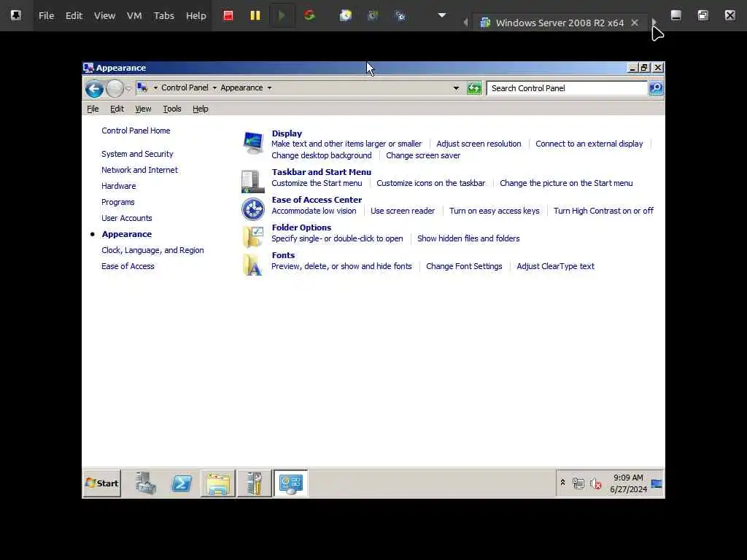747x560 pixels.
Task: Click Connect to an external display
Action: (x=589, y=144)
